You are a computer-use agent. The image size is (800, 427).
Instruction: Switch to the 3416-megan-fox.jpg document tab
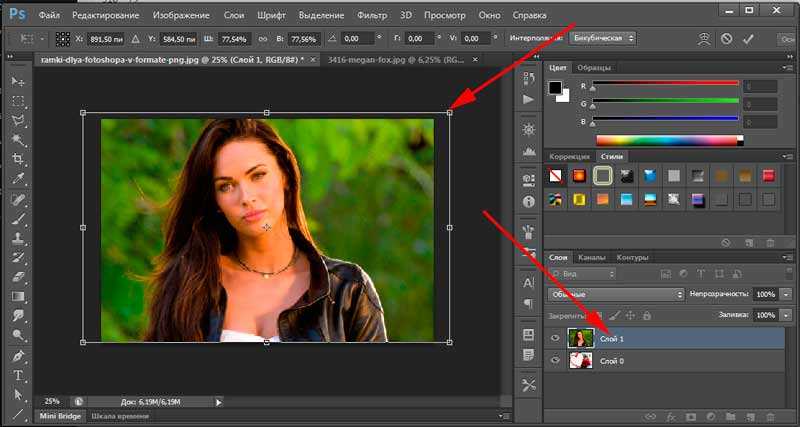(398, 60)
